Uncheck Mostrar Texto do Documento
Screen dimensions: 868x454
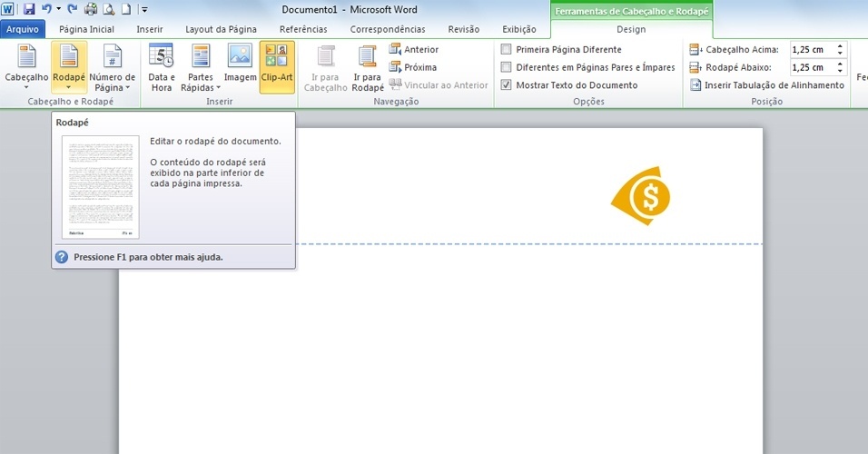click(507, 85)
